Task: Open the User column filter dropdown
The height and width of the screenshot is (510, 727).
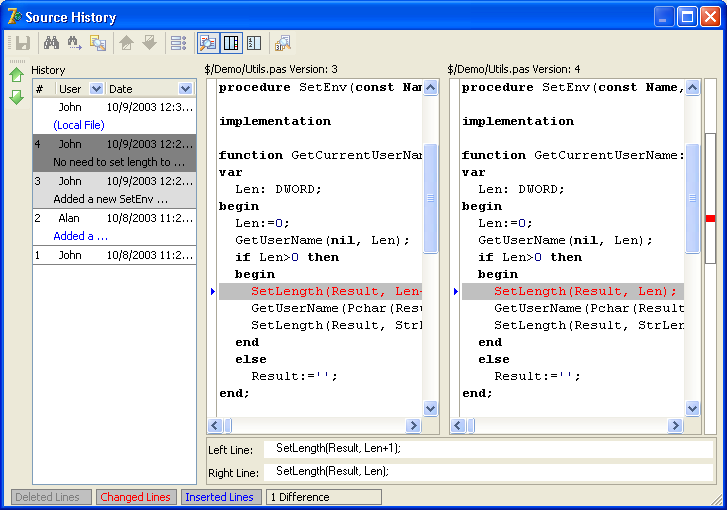Action: [96, 89]
